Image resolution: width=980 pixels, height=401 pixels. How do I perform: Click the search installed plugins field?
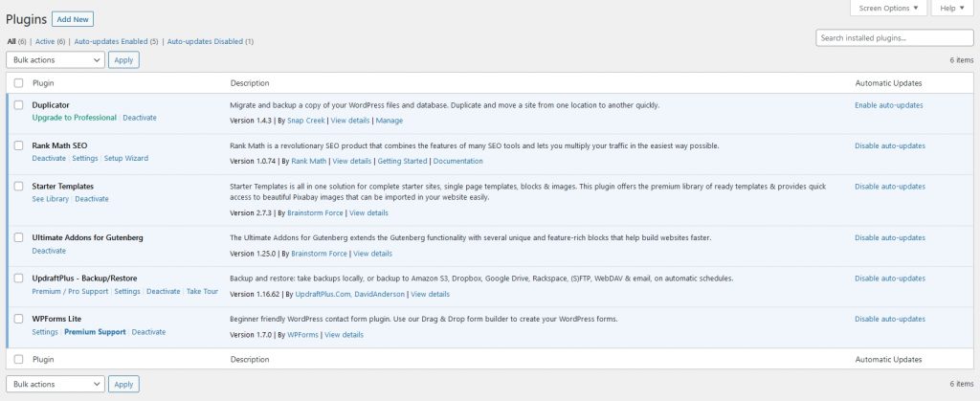[894, 37]
